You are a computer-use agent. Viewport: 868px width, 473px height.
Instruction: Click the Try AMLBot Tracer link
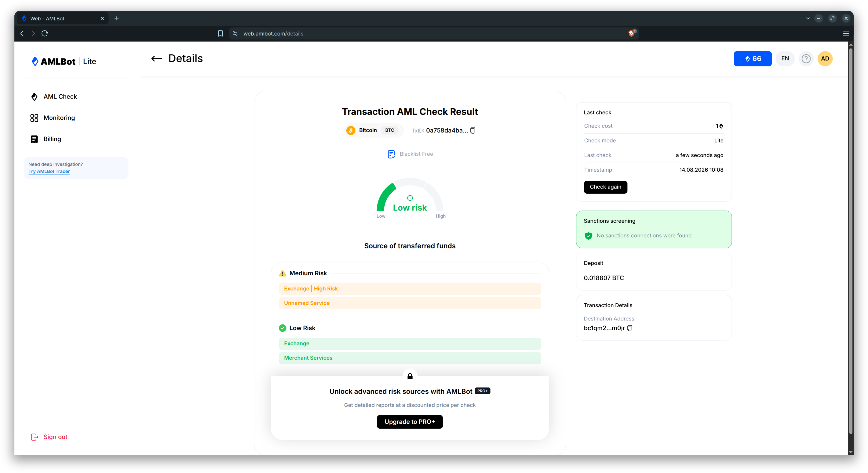49,172
